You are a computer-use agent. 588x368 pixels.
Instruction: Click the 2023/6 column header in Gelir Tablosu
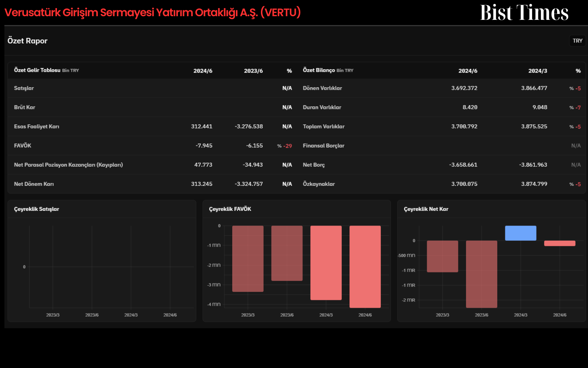(x=253, y=71)
